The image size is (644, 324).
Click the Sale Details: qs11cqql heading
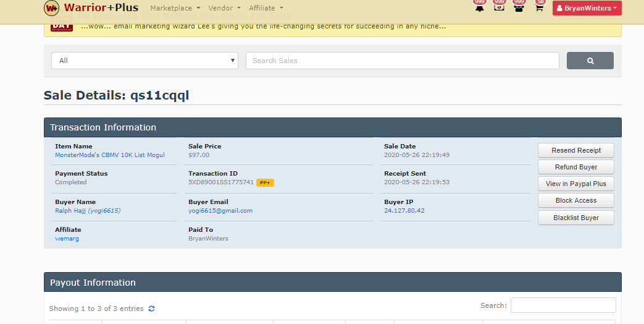coord(116,95)
